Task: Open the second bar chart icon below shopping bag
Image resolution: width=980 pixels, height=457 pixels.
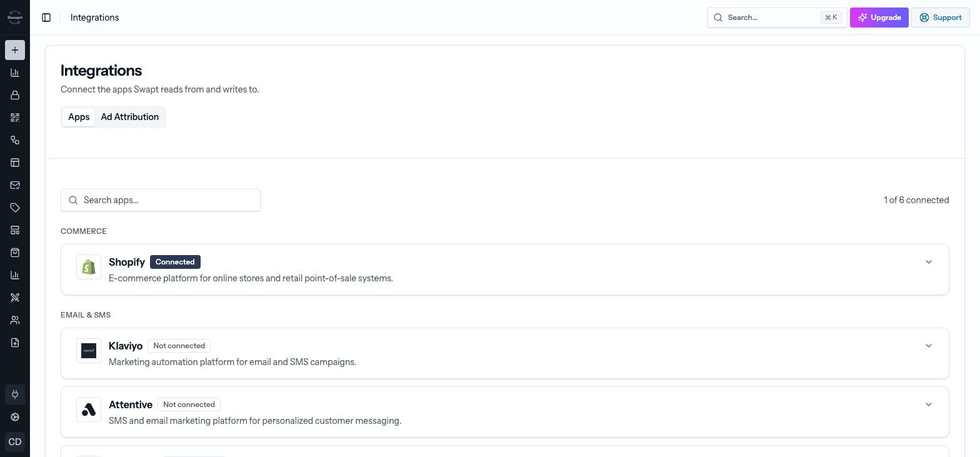Action: click(x=15, y=275)
